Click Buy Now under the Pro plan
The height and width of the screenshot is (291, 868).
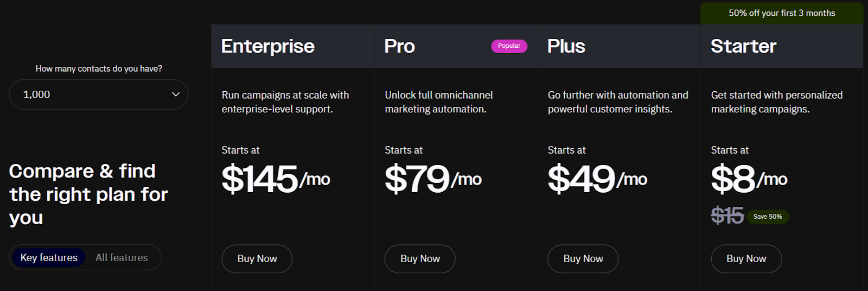point(420,259)
